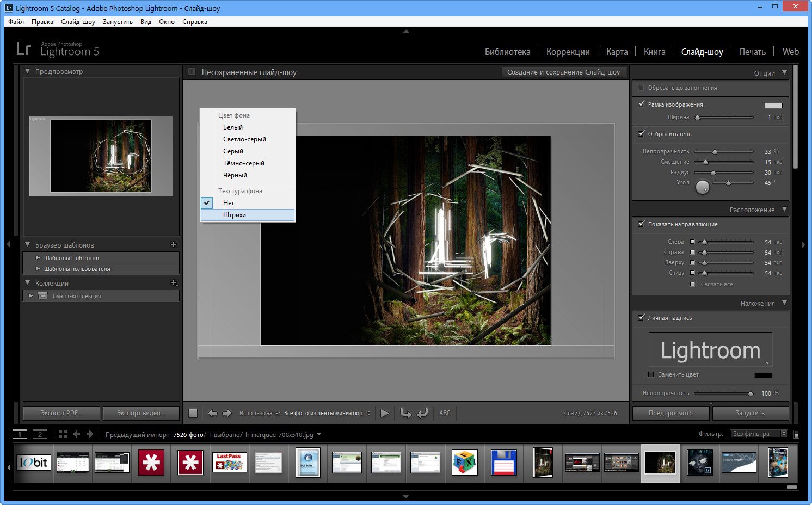Viewport: 812px width, 505px height.
Task: Go back arrow in filmstrip bar
Action: pos(77,434)
